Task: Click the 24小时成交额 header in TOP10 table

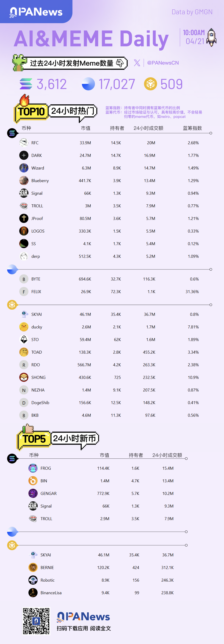Action: [148, 128]
